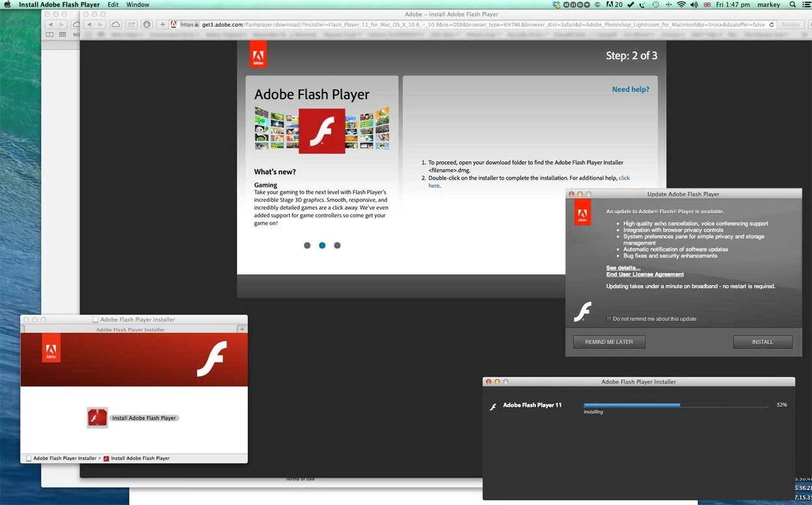Open the Apple menu

click(x=8, y=5)
